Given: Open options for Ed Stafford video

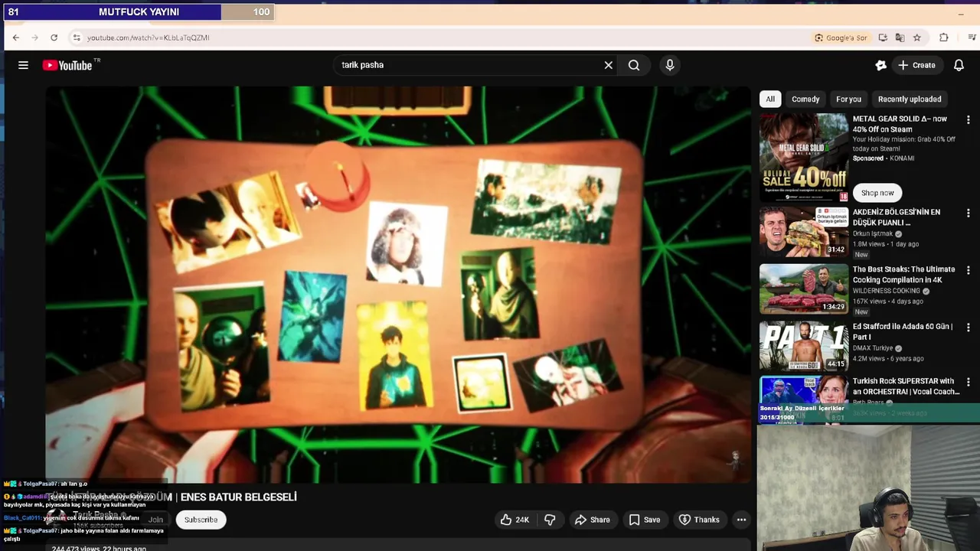Looking at the screenshot, I should coord(969,328).
